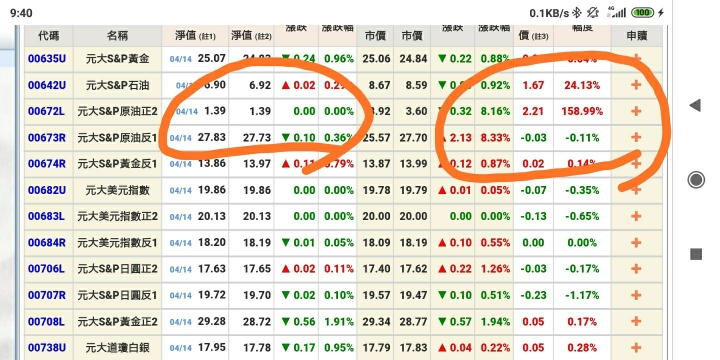
Task: Open fund code 00673R link
Action: coord(47,137)
